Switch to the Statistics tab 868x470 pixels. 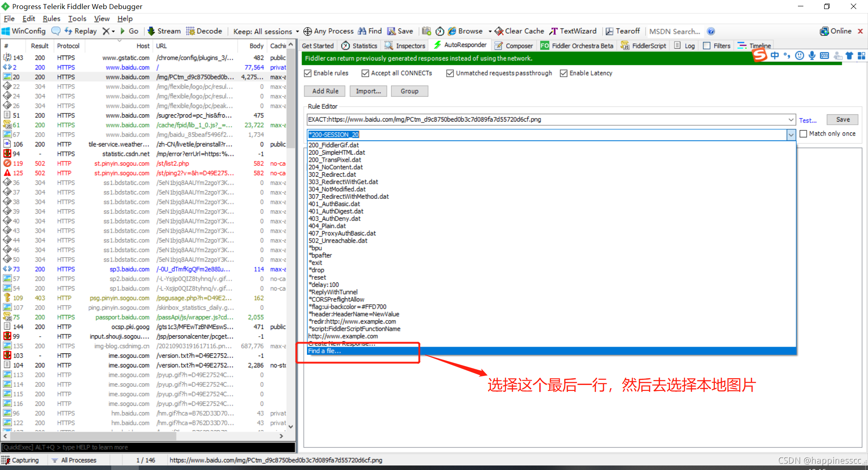(359, 46)
